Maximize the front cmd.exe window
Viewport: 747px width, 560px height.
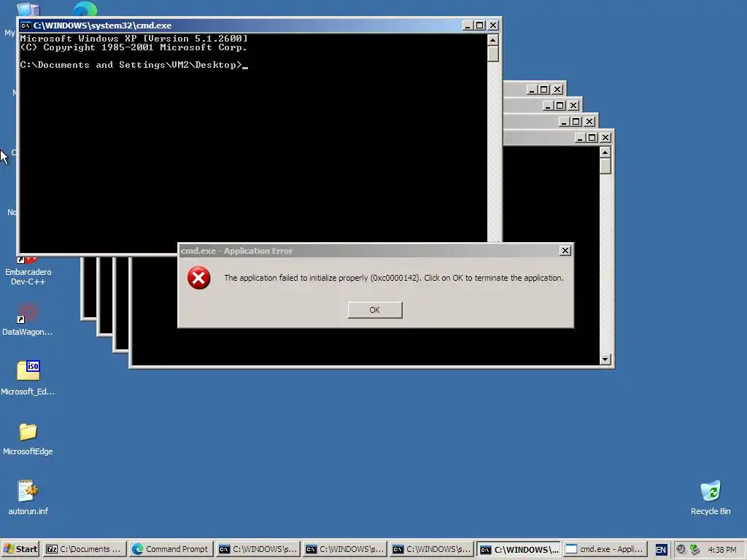480,26
